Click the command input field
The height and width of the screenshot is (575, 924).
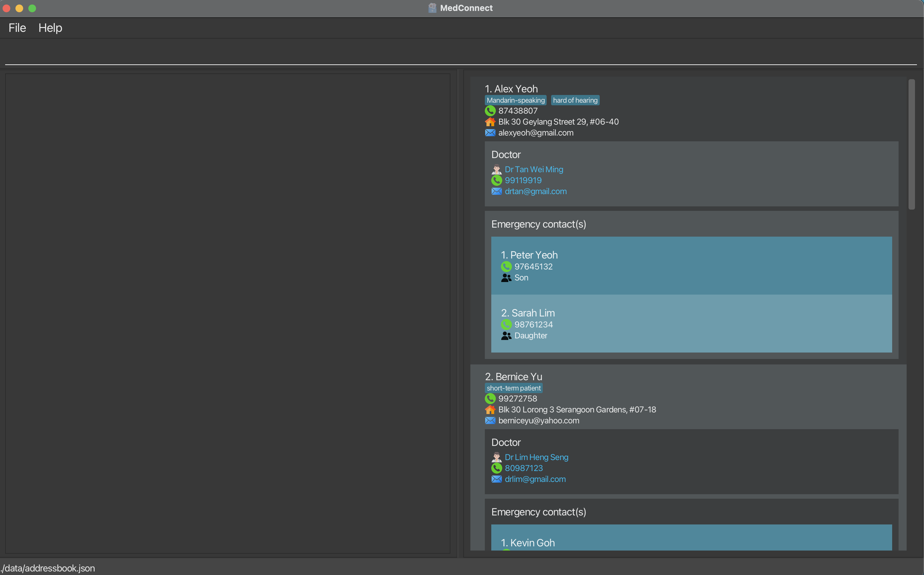461,54
